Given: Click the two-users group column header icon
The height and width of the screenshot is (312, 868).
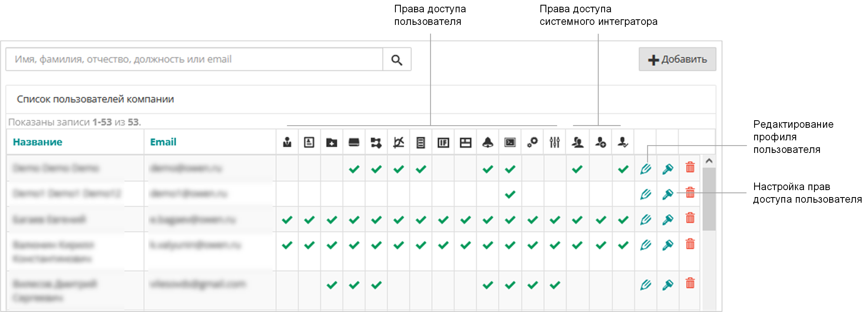Looking at the screenshot, I should [x=578, y=143].
